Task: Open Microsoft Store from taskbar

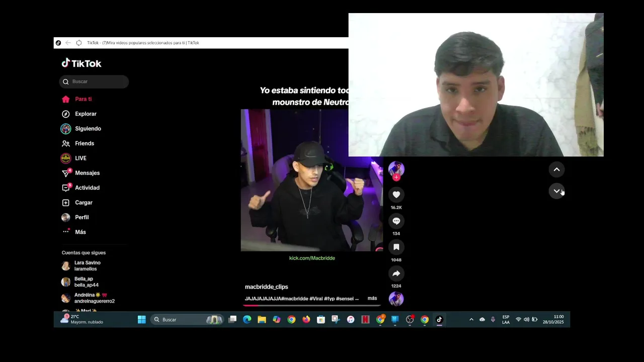Action: coord(321,319)
